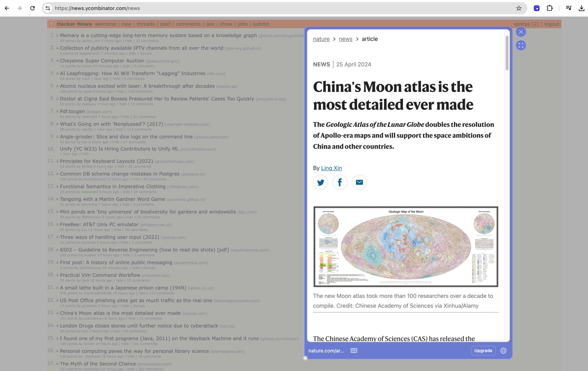Bookmark this page with star
The width and height of the screenshot is (588, 371).
tap(519, 8)
